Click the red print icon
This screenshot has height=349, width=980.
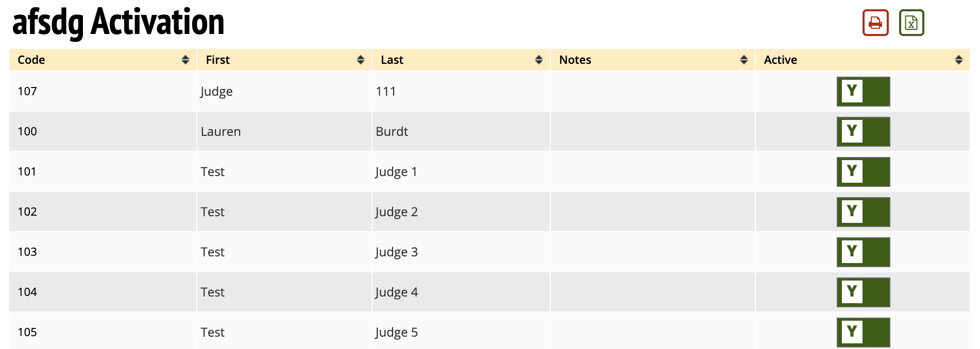[875, 23]
